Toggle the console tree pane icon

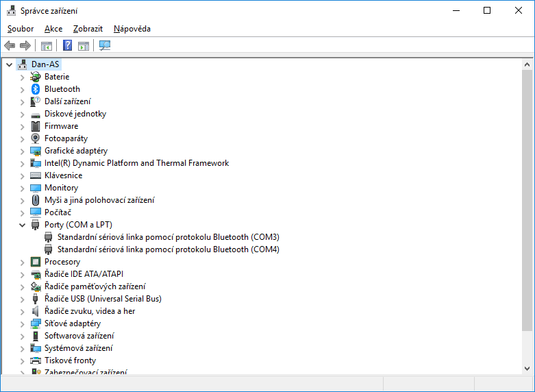(x=47, y=45)
